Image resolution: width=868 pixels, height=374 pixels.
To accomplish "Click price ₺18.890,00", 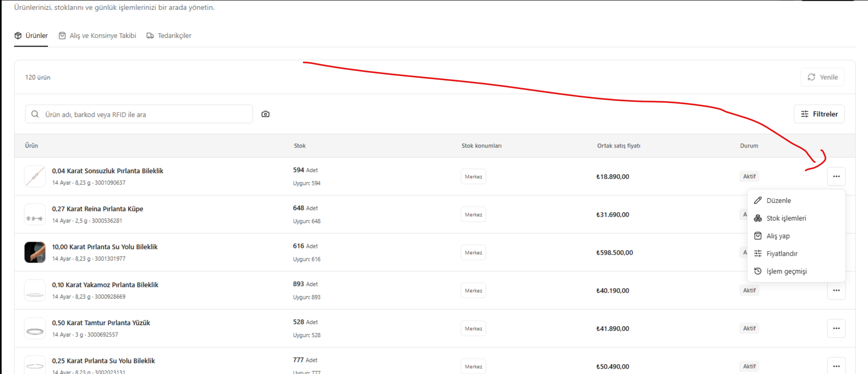I will pyautogui.click(x=612, y=177).
